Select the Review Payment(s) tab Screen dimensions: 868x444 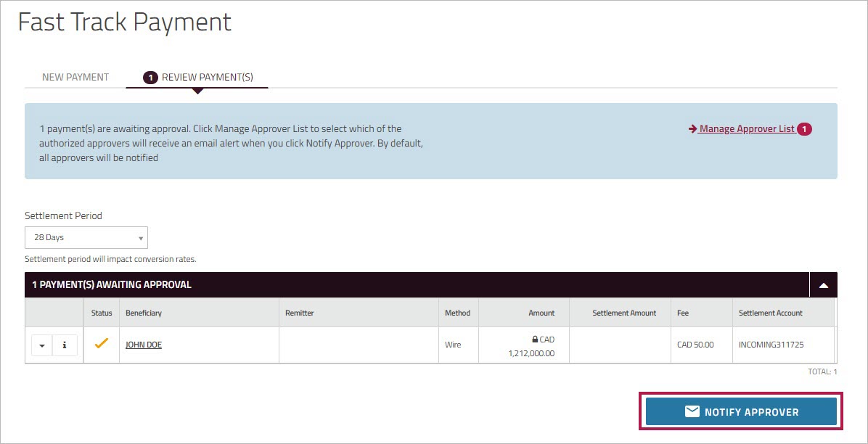point(197,78)
